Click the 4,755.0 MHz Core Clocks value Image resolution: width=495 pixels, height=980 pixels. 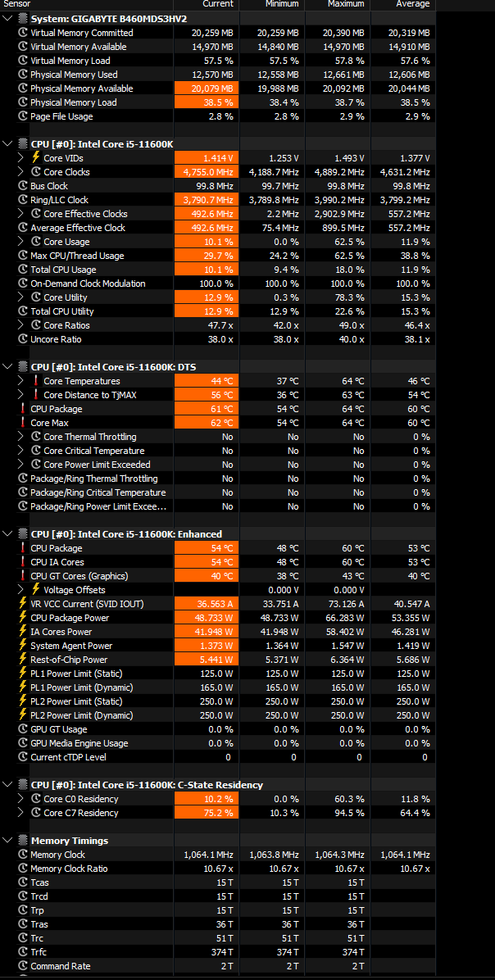(207, 172)
